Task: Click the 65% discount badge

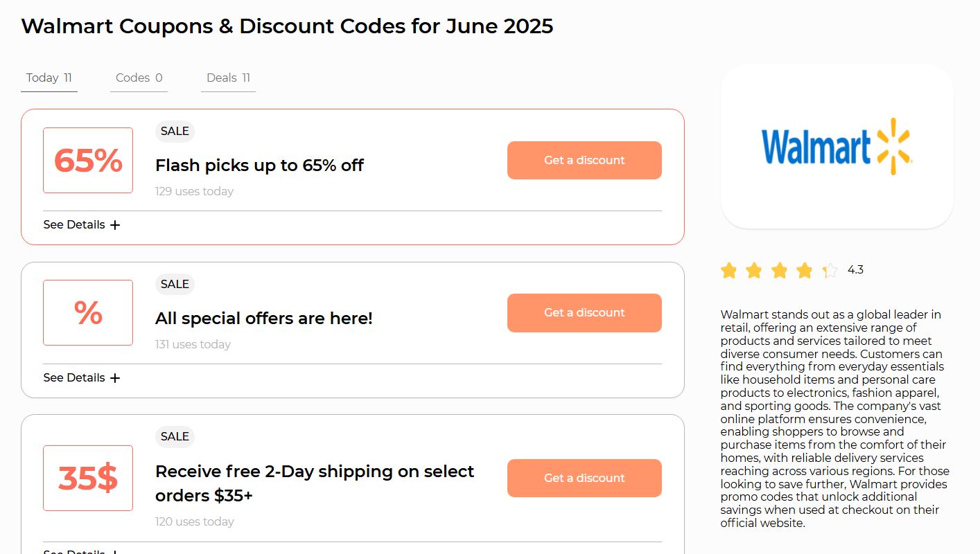Action: (x=88, y=161)
